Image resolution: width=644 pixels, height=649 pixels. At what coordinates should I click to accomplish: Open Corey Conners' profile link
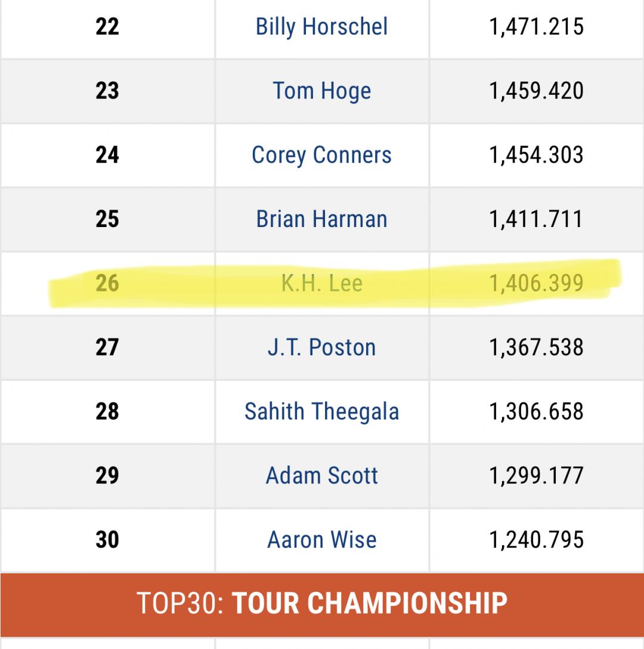[321, 155]
